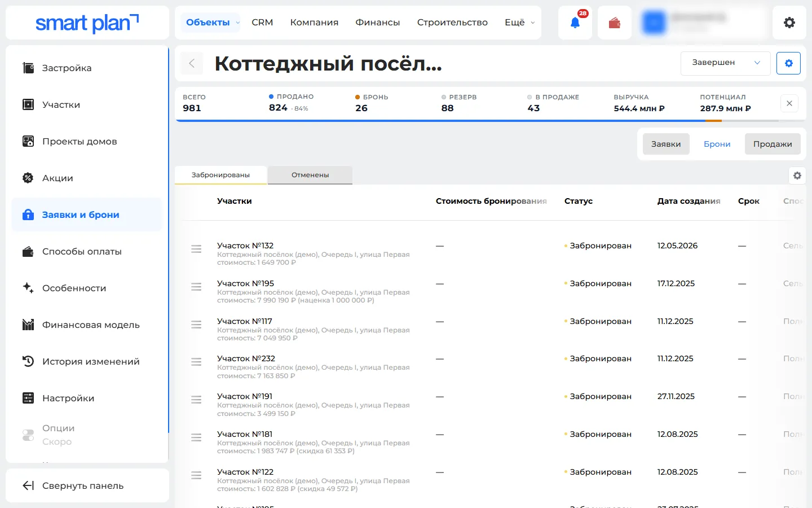Open the Финансы menu item

(378, 23)
